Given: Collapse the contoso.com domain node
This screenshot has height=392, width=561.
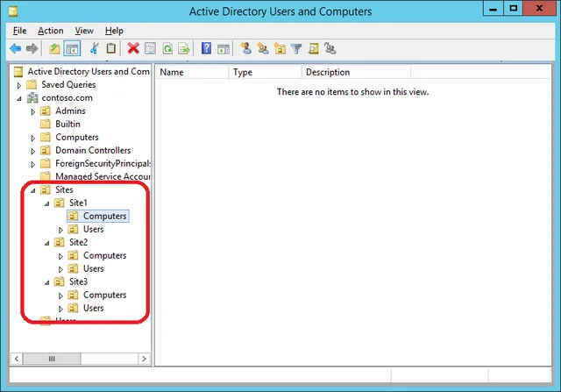Looking at the screenshot, I should [x=19, y=99].
